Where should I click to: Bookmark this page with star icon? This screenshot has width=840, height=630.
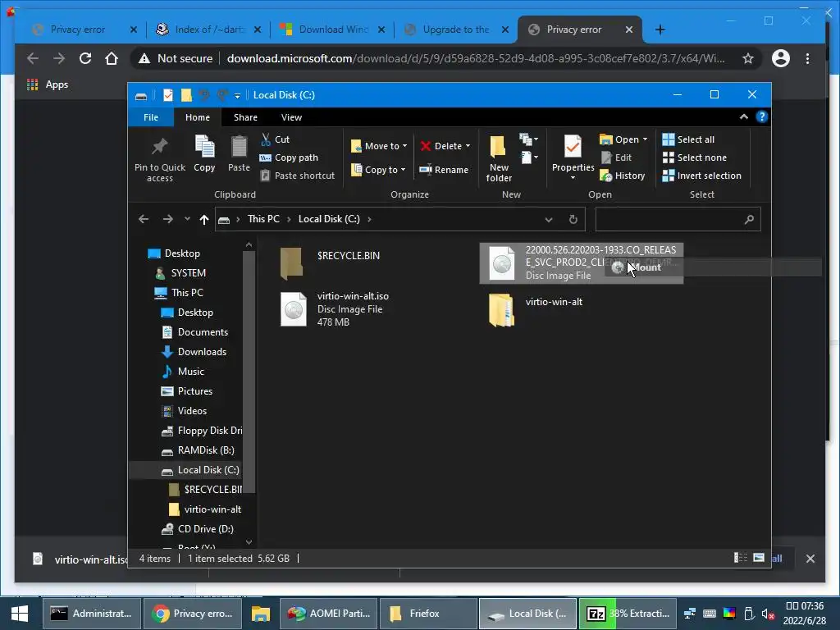pos(748,58)
